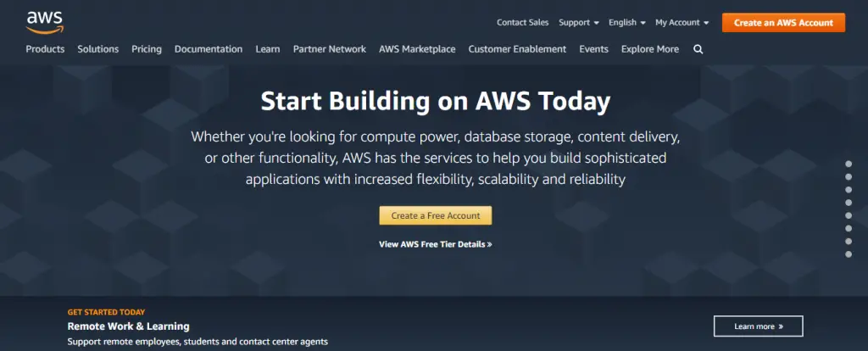The width and height of the screenshot is (868, 351).
Task: Open the Products menu
Action: coord(45,49)
